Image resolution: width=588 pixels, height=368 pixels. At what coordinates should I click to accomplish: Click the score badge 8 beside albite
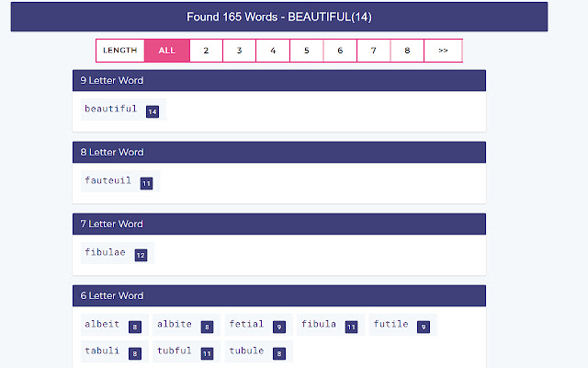(x=207, y=327)
